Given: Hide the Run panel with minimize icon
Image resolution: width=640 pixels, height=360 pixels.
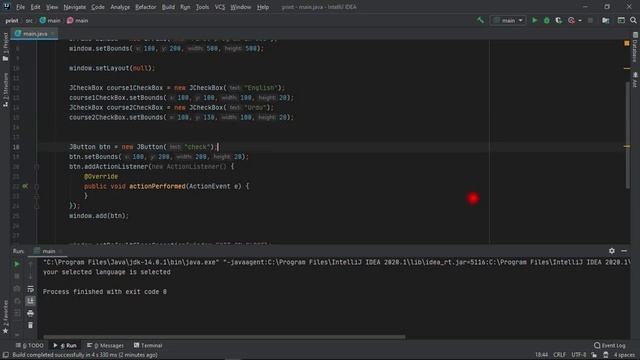Looking at the screenshot, I should [624, 251].
